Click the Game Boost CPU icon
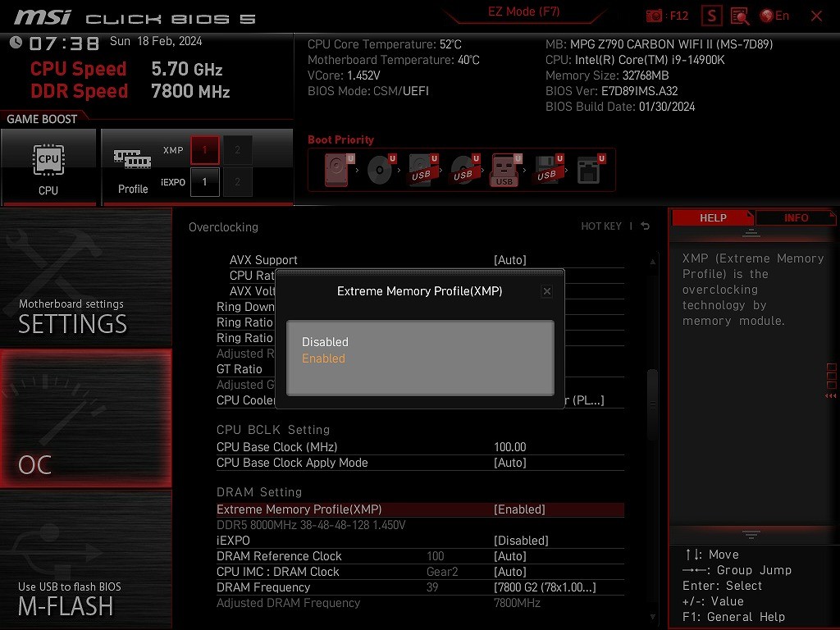Viewport: 840px width, 630px height. point(48,167)
